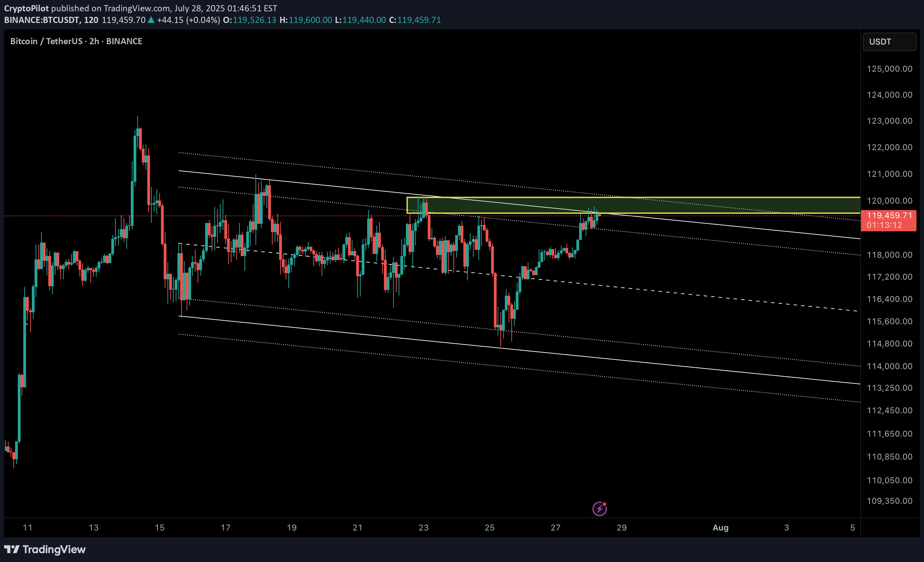This screenshot has height=562, width=924.
Task: Click the 11 date label on time axis
Action: pos(27,527)
